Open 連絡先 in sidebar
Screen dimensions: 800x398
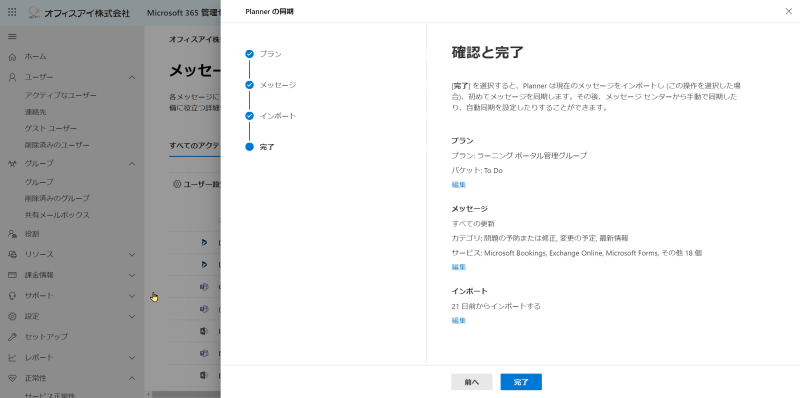pyautogui.click(x=35, y=112)
